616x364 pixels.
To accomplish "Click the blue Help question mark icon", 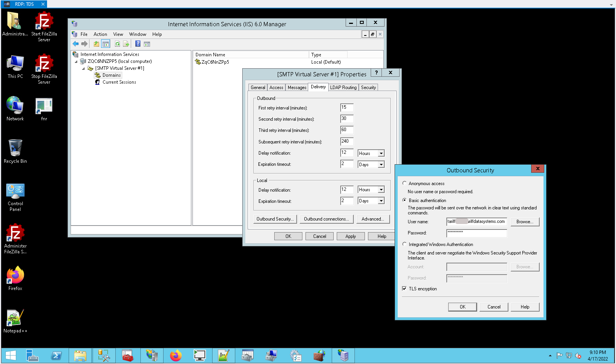I will point(138,44).
